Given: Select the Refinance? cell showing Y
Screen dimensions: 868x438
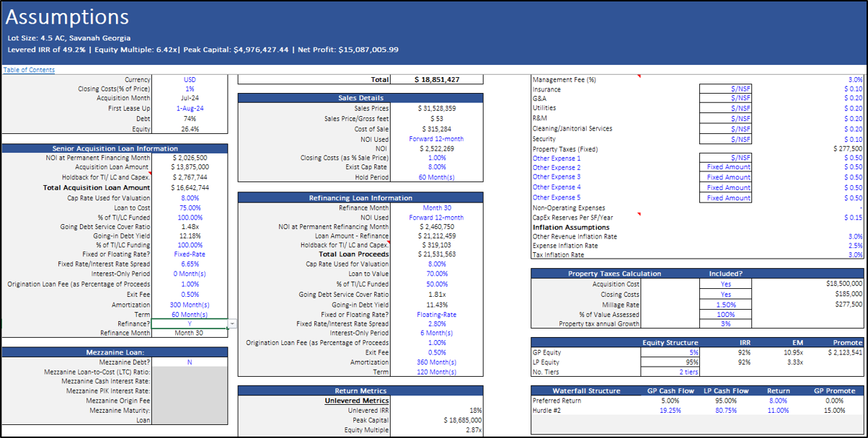Looking at the screenshot, I should [x=190, y=324].
